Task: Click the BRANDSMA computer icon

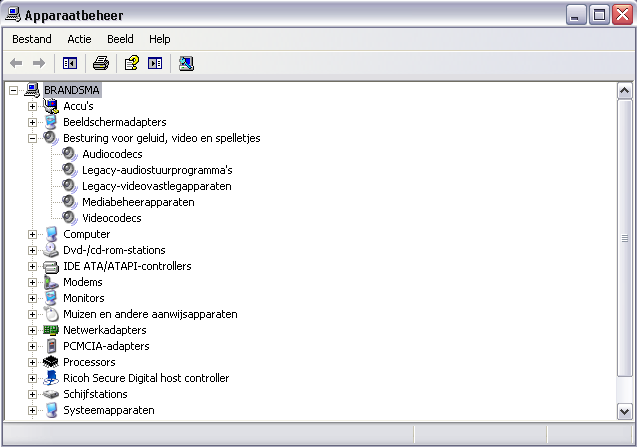Action: tap(32, 90)
